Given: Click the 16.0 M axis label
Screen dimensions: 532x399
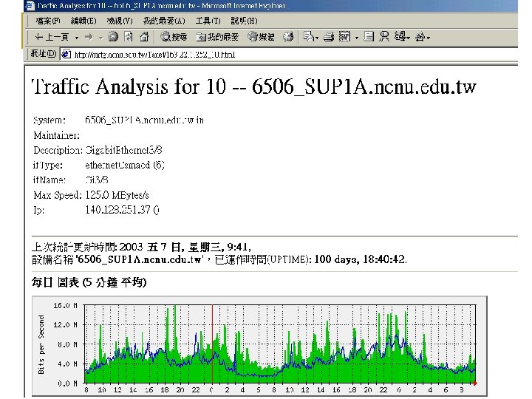Looking at the screenshot, I should 66,305.
